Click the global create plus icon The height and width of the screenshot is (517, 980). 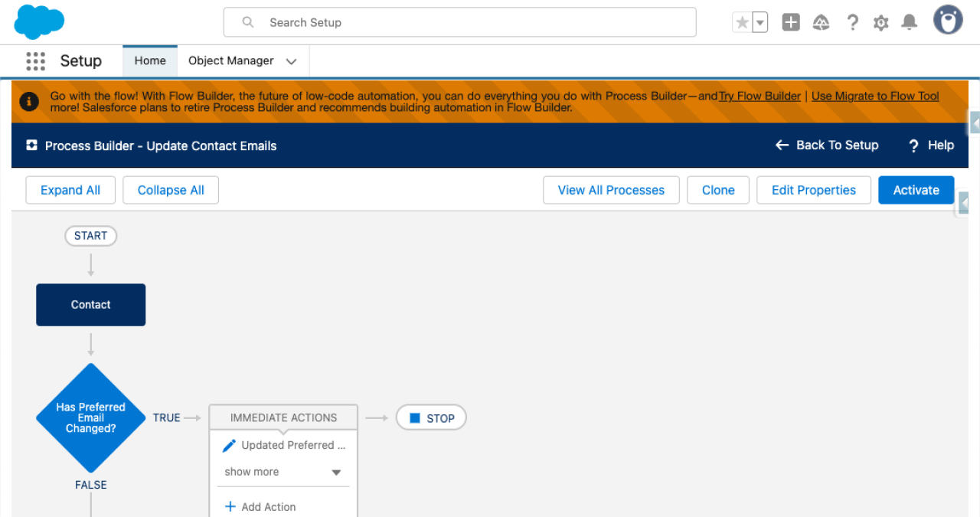click(x=791, y=21)
